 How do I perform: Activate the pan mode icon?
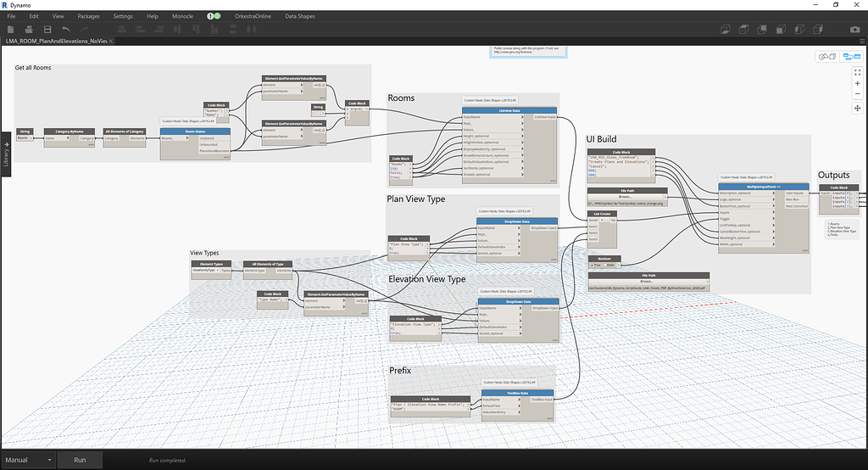click(858, 108)
